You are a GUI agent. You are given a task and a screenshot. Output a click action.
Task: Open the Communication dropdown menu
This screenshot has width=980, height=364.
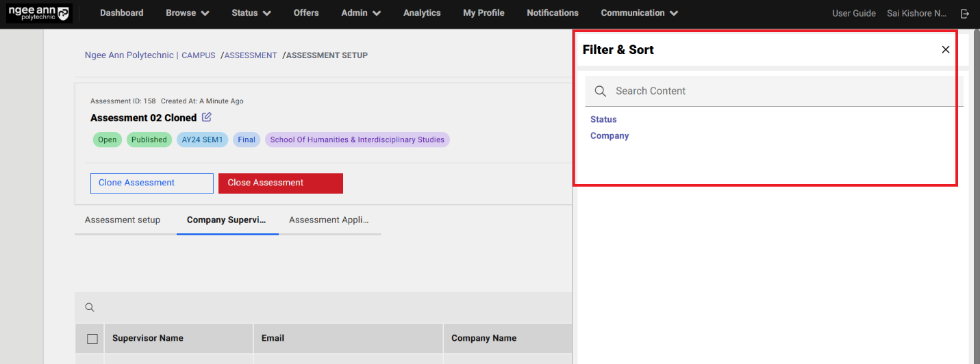pos(639,13)
